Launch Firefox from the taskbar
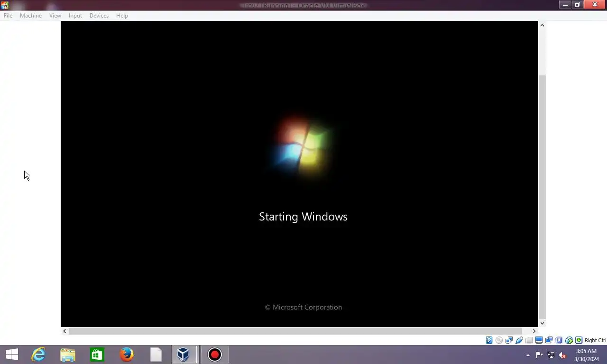 tap(127, 355)
